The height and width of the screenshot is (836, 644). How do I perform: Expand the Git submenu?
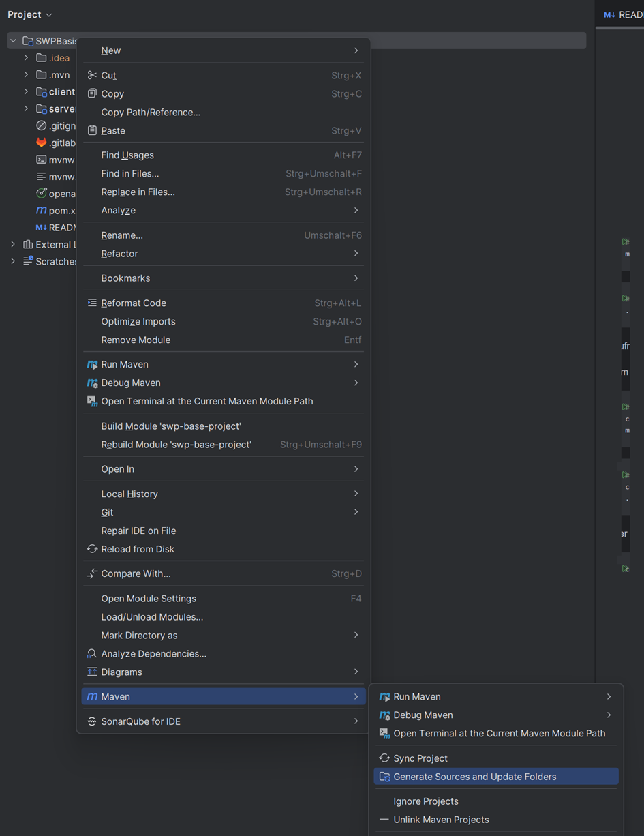pyautogui.click(x=356, y=512)
